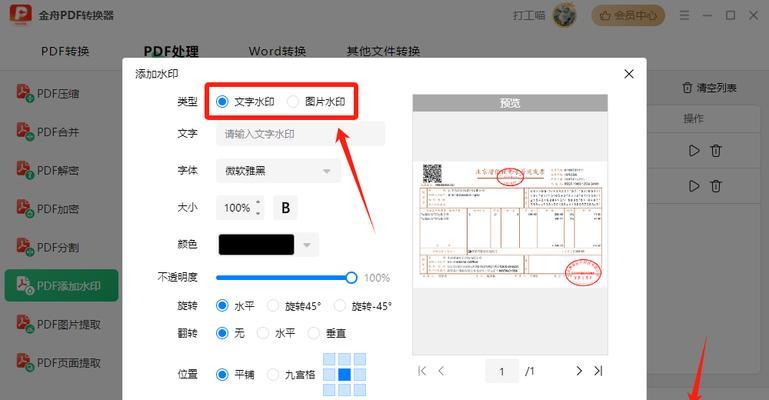769x400 pixels.
Task: Click the user avatar picture
Action: tap(564, 15)
